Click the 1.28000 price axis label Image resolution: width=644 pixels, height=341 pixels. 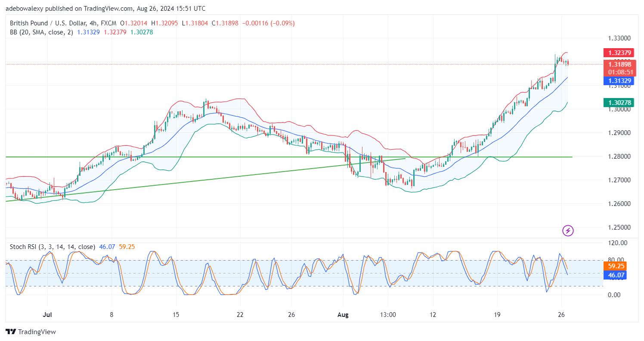[619, 157]
